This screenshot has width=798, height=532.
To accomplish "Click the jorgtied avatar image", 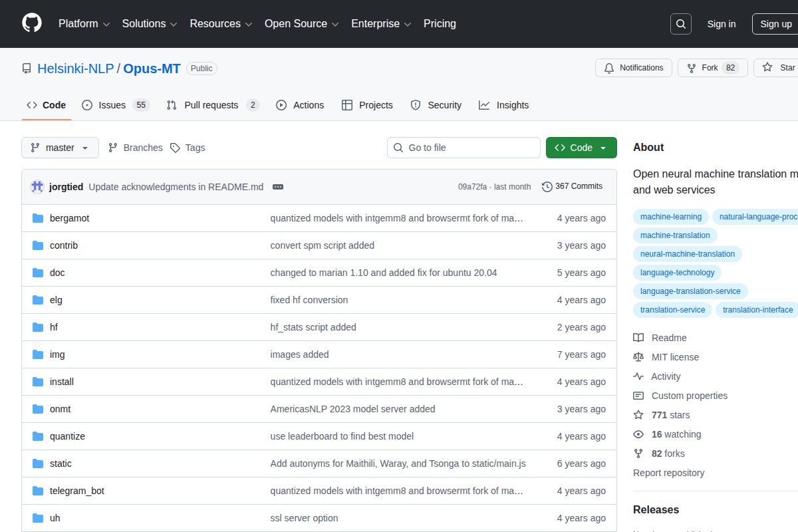I will point(37,187).
